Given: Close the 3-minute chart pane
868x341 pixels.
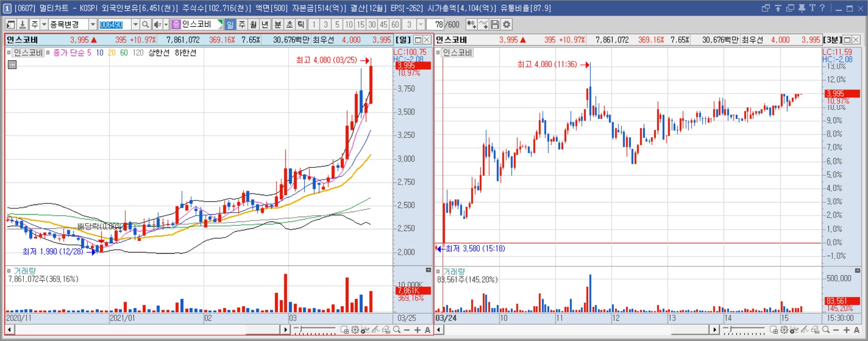Looking at the screenshot, I should click(x=856, y=40).
